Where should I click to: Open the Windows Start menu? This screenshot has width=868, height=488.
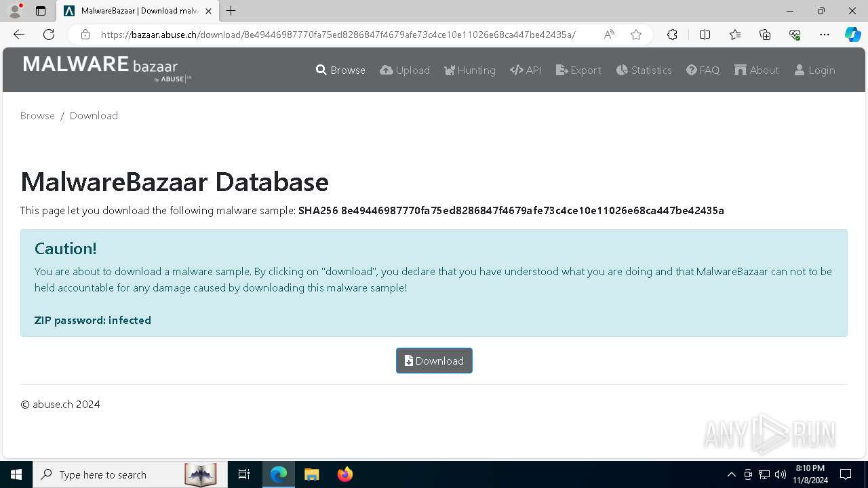(16, 474)
